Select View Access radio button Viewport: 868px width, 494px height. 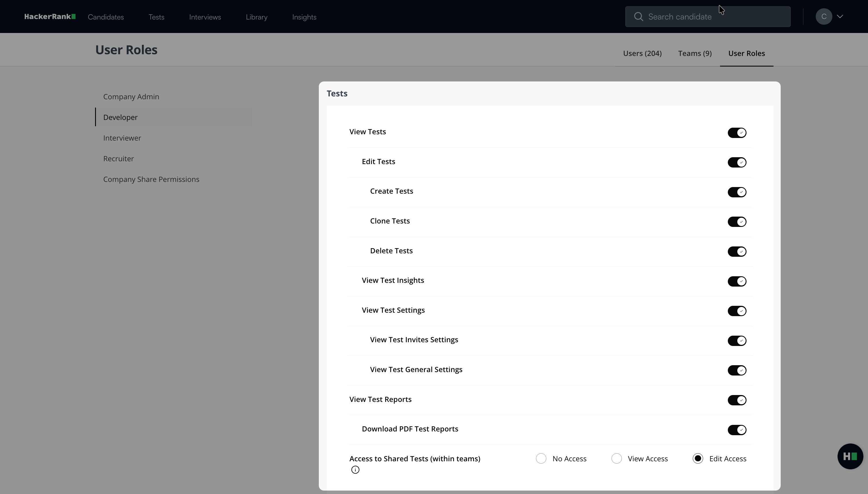click(x=616, y=459)
